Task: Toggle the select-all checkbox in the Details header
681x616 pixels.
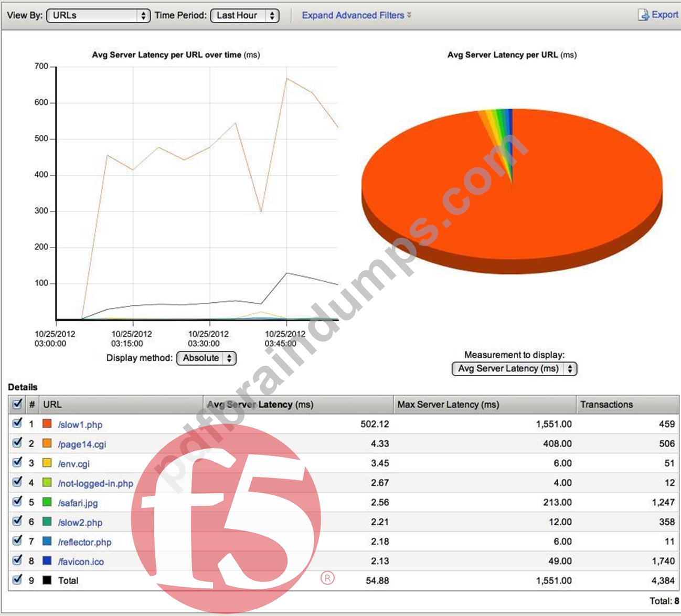Action: point(17,403)
